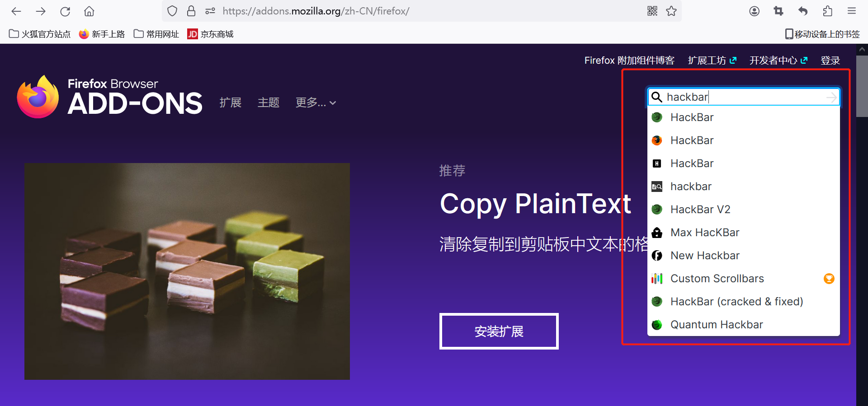This screenshot has width=868, height=406.
Task: Click the page vertical scrollbar thumb
Action: [x=862, y=86]
